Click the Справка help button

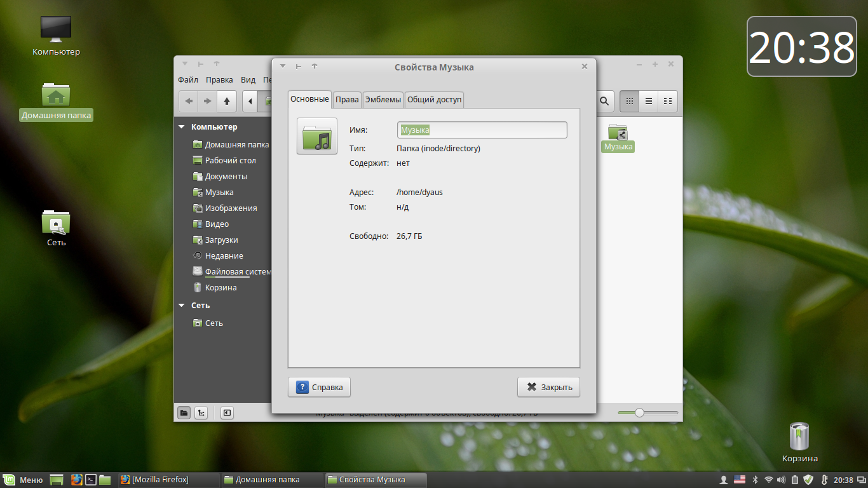point(319,387)
